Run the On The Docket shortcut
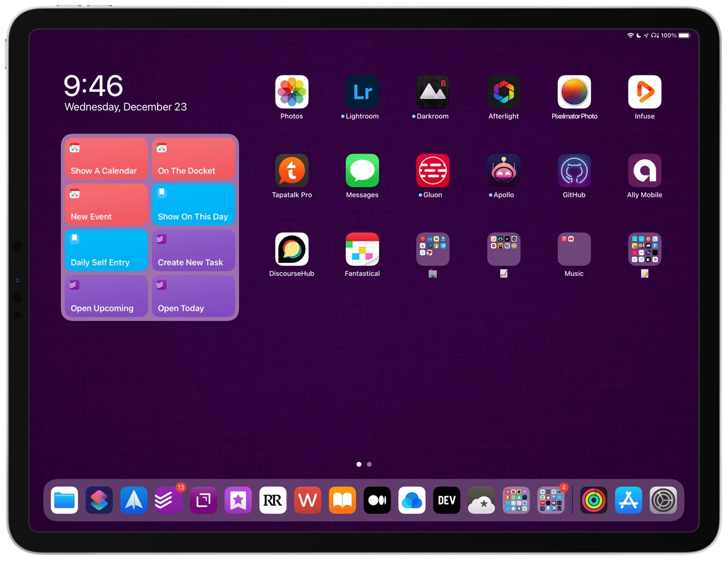 point(194,158)
